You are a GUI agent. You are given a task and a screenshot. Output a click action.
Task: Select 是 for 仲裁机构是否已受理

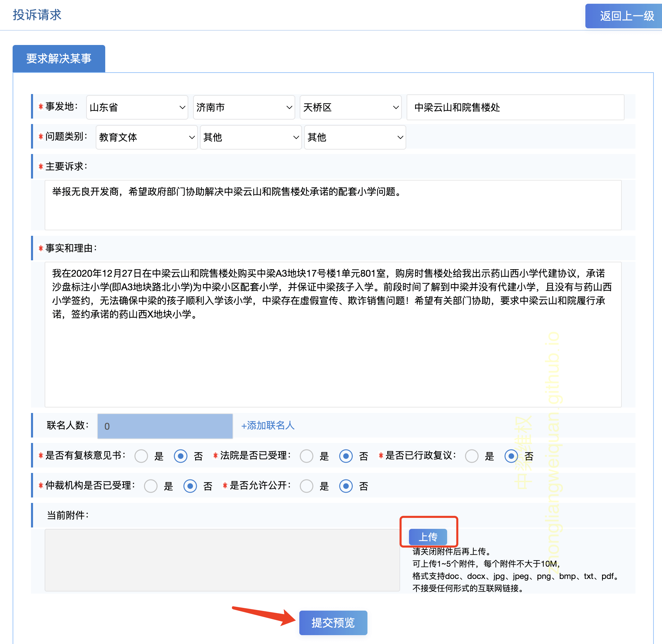[x=151, y=486]
